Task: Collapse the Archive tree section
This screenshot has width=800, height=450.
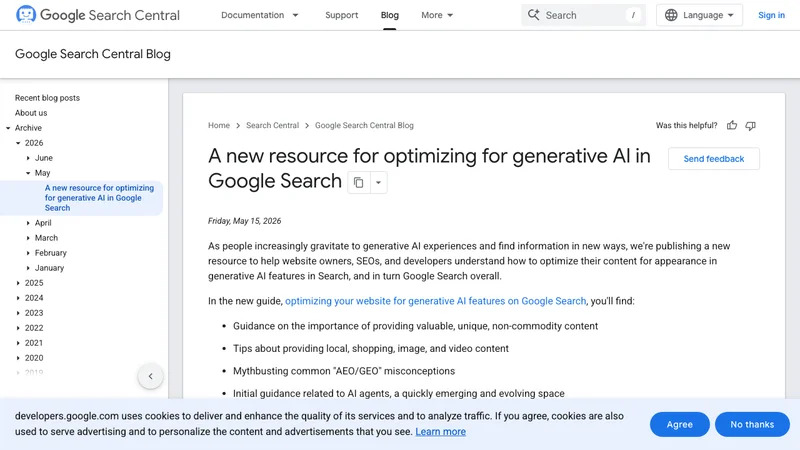Action: [x=8, y=128]
